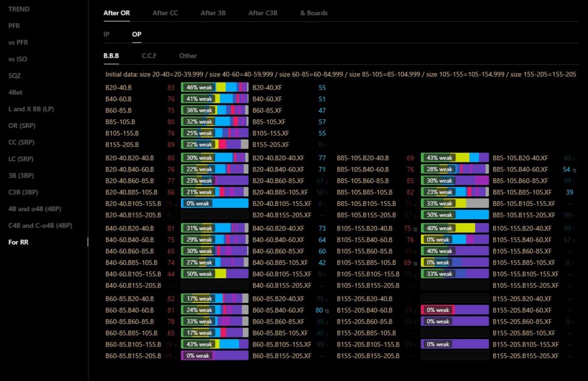Select the C.C.F line tab
The width and height of the screenshot is (588, 381).
(x=149, y=56)
